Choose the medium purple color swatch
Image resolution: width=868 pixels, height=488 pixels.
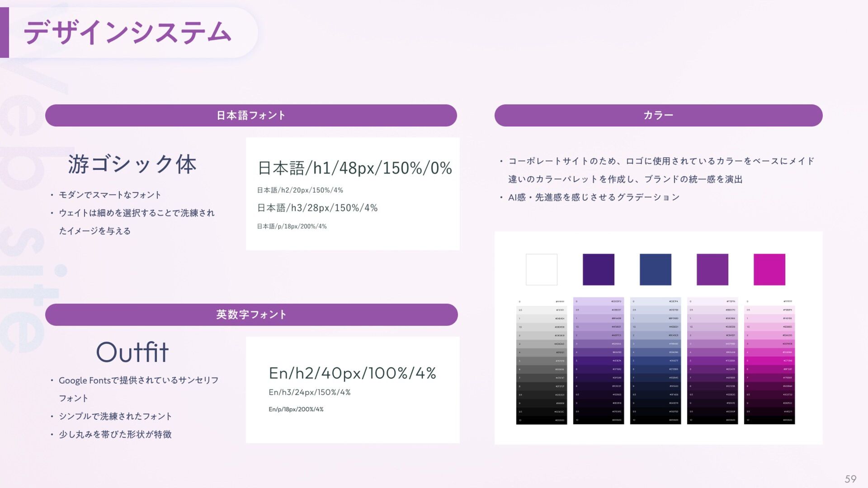(x=712, y=269)
